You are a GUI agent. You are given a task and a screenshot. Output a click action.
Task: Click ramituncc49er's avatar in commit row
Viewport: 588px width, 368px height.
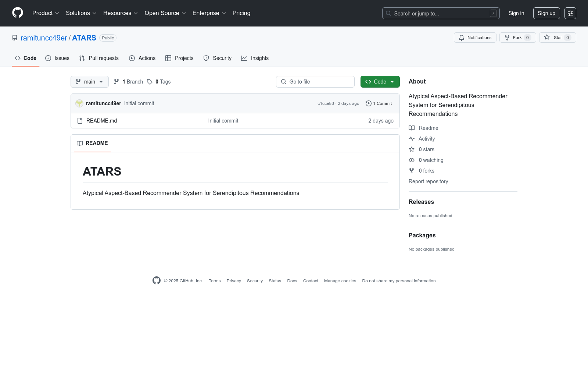click(x=79, y=103)
